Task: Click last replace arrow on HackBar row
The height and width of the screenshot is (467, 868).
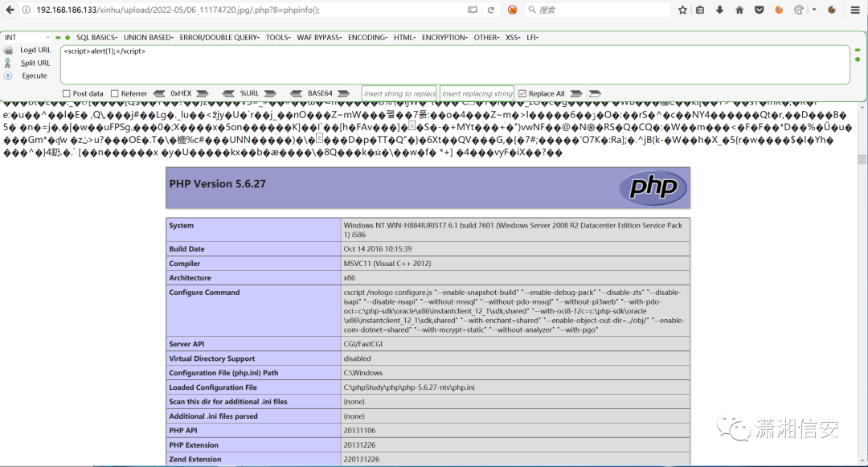Action: pyautogui.click(x=595, y=93)
